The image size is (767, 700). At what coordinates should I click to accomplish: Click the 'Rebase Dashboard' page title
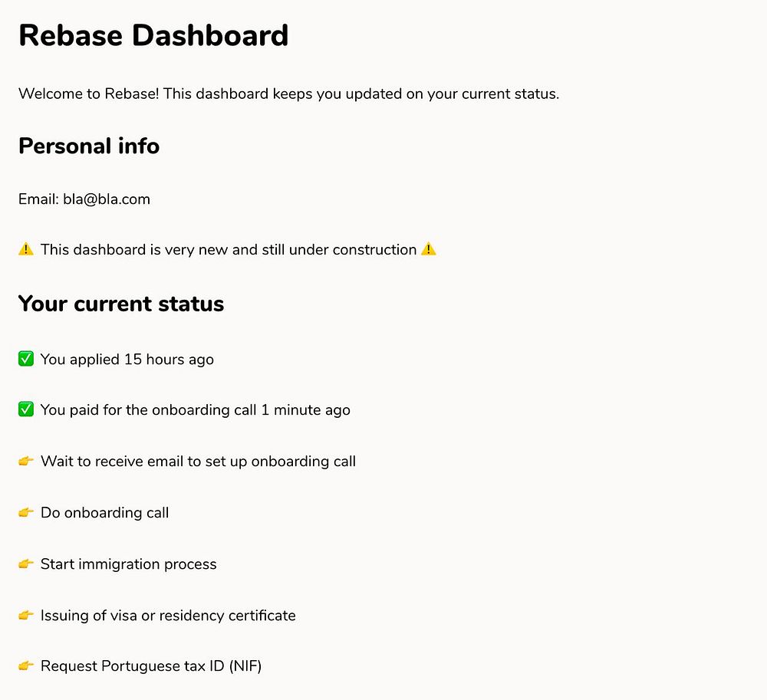click(x=153, y=36)
